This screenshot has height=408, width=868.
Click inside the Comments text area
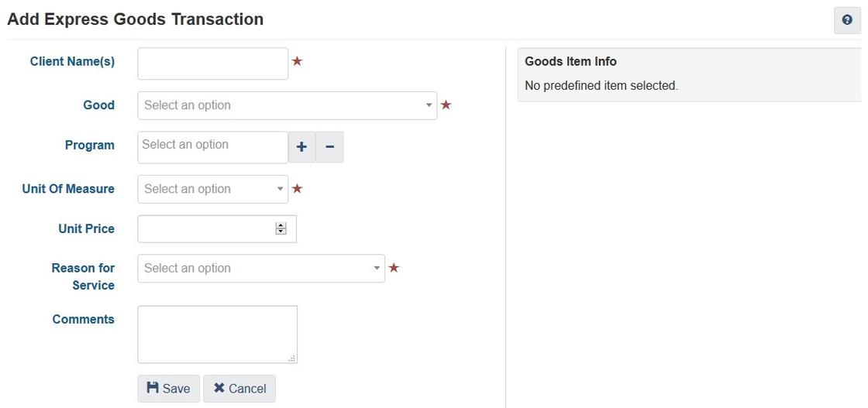217,334
